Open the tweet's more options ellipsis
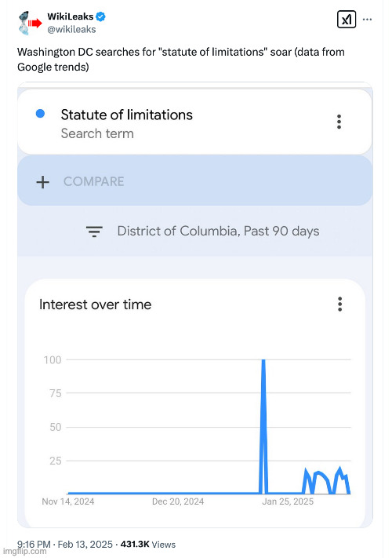The image size is (392, 558). [367, 19]
